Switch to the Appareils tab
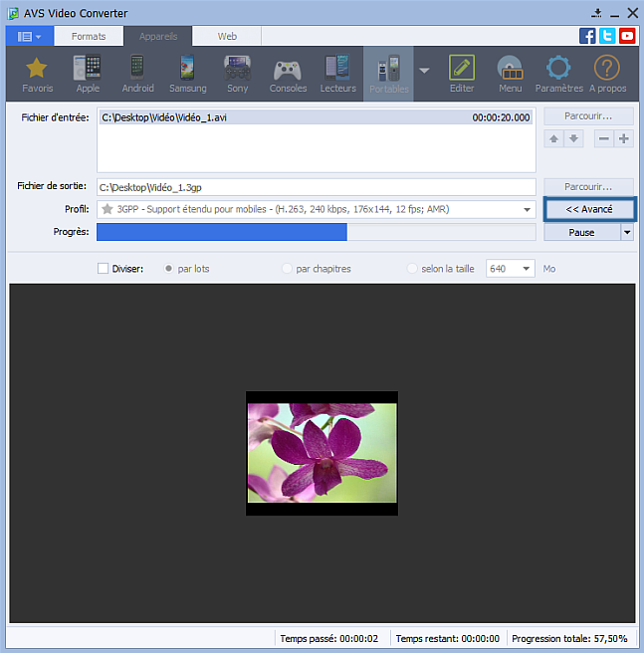644x653 pixels. click(x=158, y=36)
